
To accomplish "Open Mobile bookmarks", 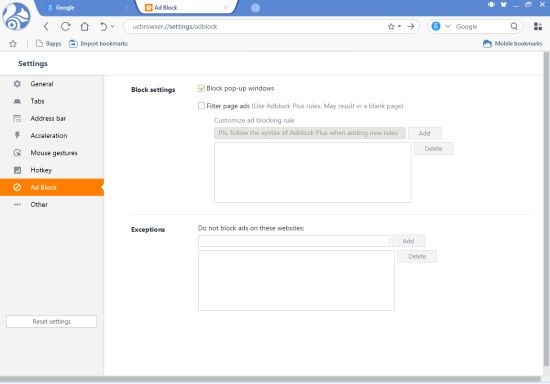I will (512, 43).
